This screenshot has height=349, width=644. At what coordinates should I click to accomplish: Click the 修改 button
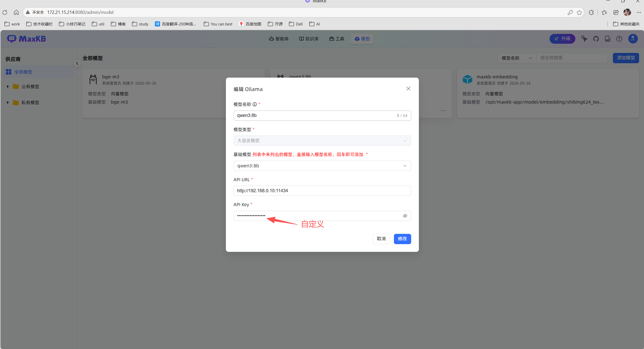click(x=402, y=239)
